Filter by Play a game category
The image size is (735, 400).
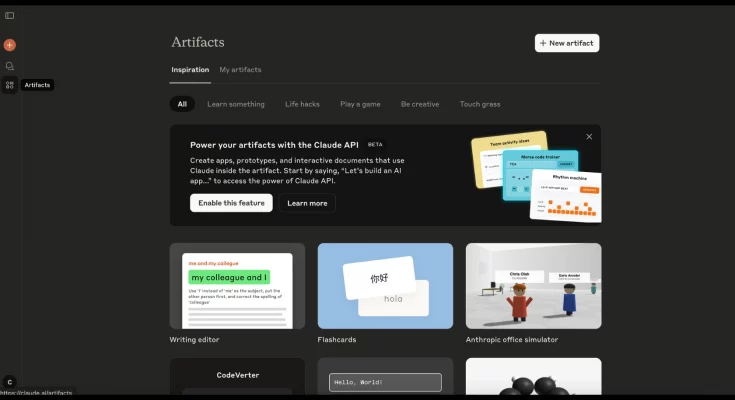point(360,104)
